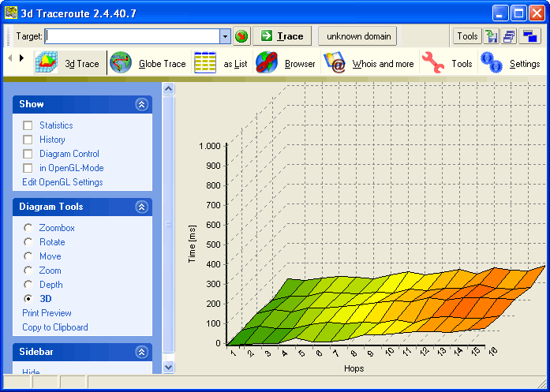The width and height of the screenshot is (550, 392).
Task: Collapse the Diagram Tools panel
Action: 142,207
